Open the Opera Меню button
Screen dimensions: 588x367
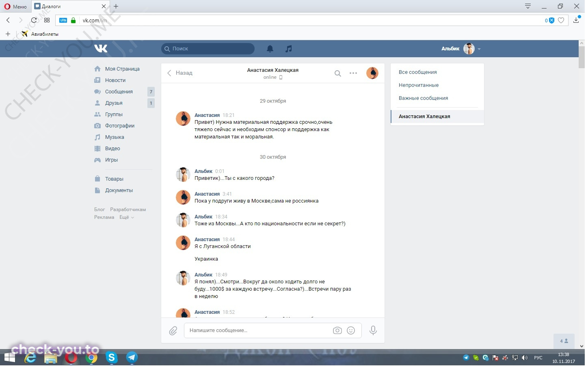pos(15,6)
